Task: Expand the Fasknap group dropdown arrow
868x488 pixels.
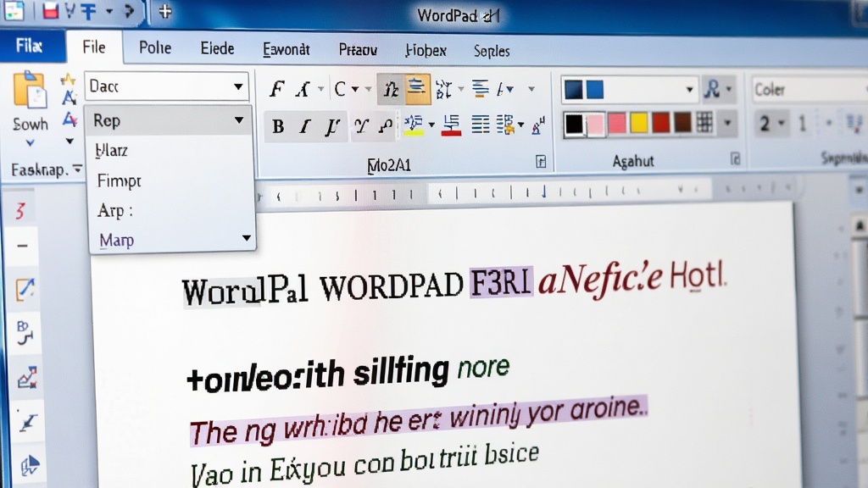Action: tap(77, 169)
